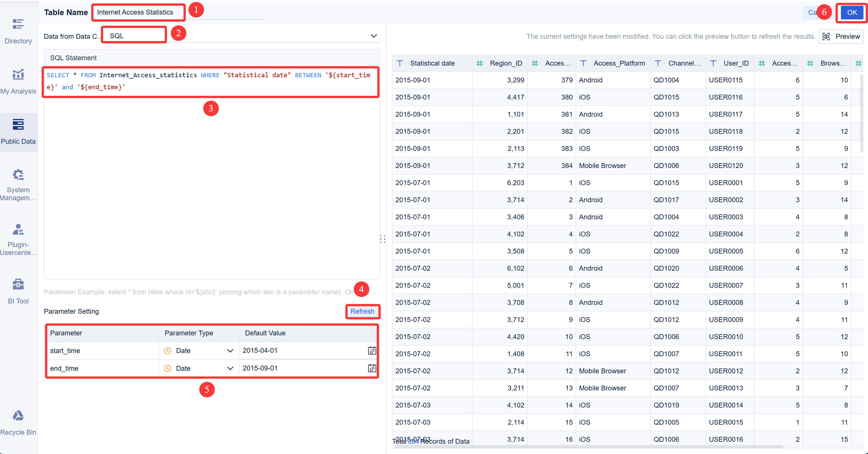Click the User_ID column header
This screenshot has height=454, width=868.
(x=730, y=63)
